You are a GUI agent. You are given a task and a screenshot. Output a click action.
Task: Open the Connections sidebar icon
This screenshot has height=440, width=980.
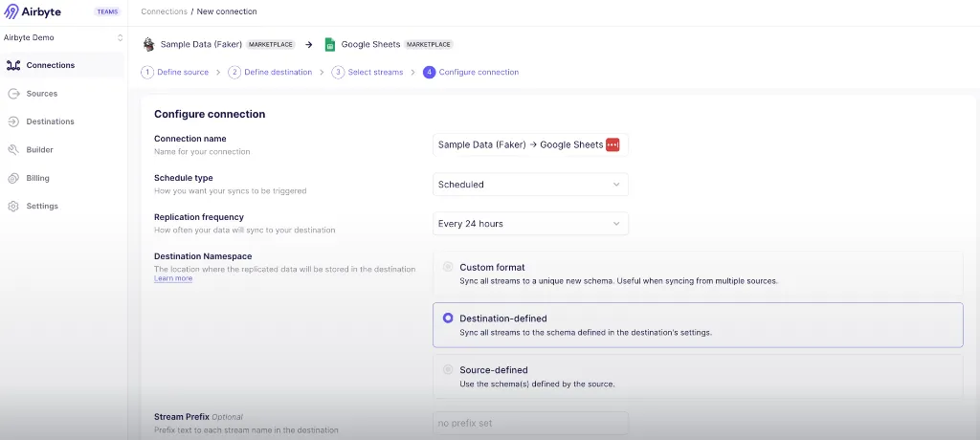click(x=13, y=65)
